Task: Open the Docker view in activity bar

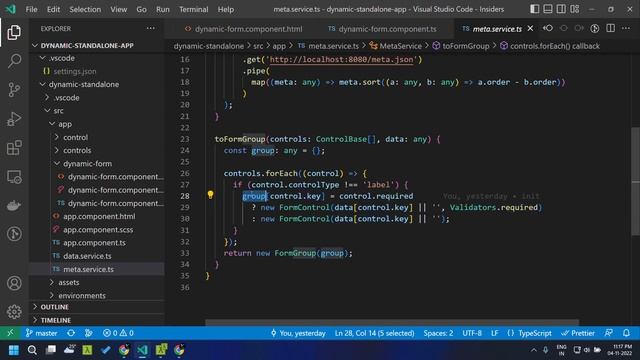Action: click(14, 205)
